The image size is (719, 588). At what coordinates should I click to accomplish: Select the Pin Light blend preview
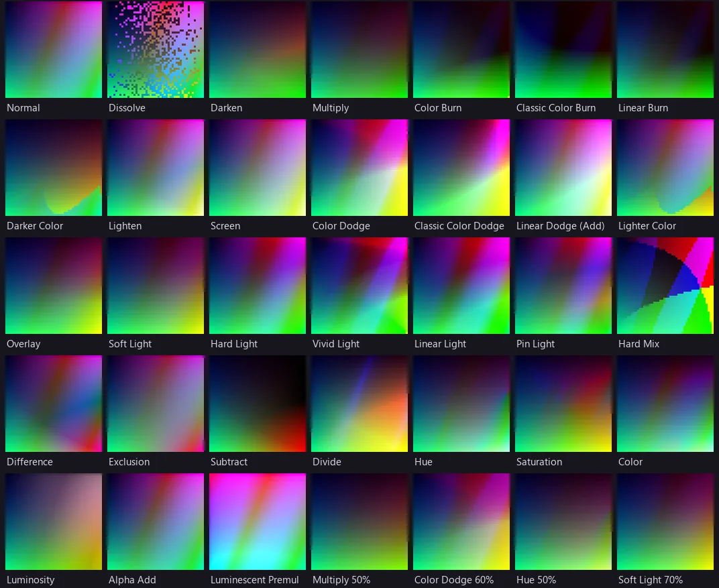[563, 286]
